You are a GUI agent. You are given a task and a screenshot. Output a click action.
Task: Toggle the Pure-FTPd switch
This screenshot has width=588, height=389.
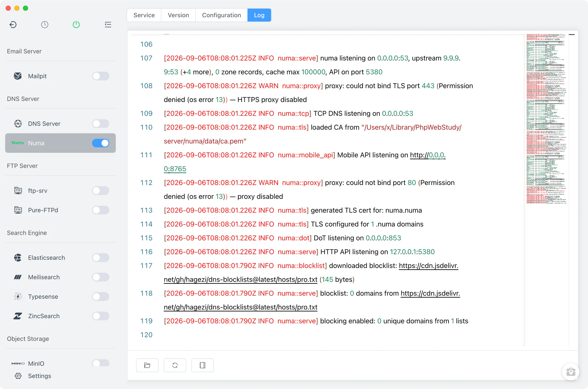100,210
